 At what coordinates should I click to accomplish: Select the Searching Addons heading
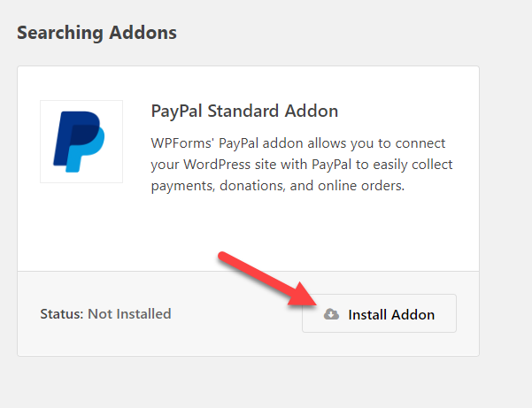96,33
